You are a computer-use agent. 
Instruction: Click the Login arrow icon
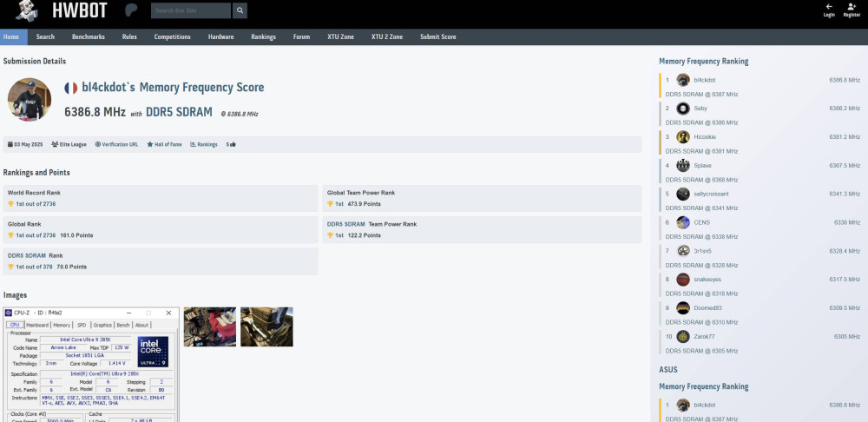click(x=829, y=7)
